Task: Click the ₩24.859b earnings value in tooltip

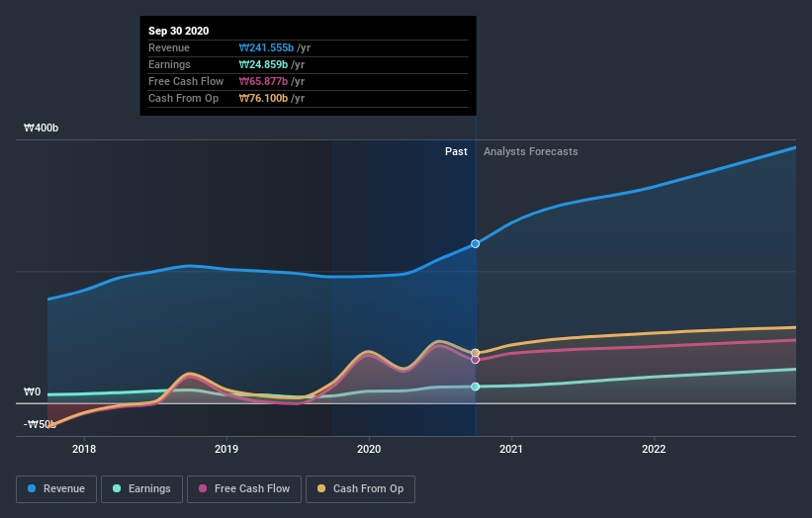Action: coord(263,64)
